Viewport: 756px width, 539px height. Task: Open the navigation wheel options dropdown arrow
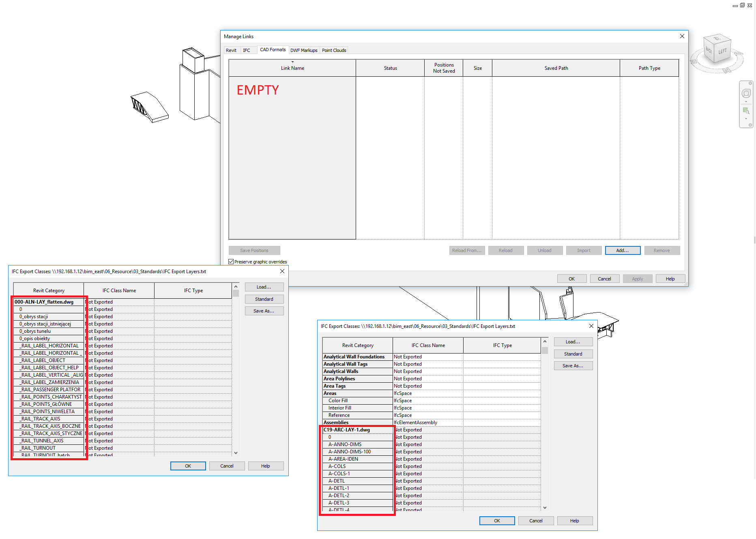746,101
